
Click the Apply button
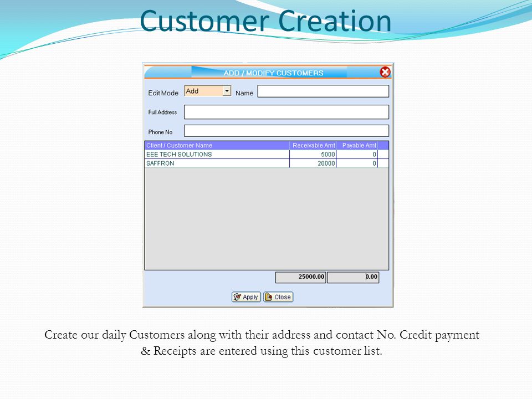click(x=246, y=297)
